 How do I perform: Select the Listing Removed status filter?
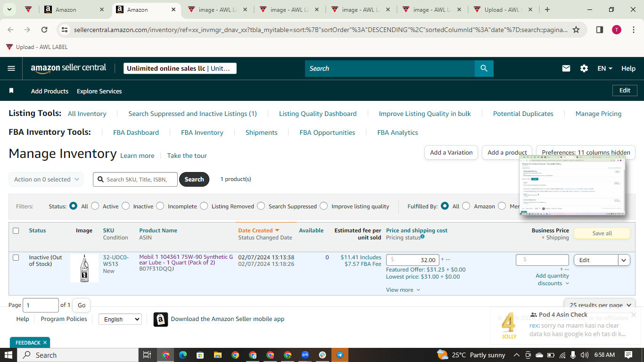(x=204, y=206)
